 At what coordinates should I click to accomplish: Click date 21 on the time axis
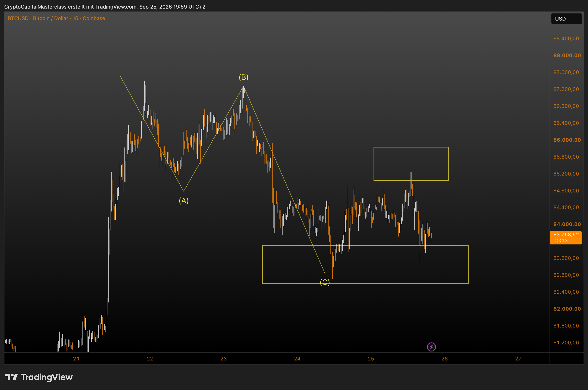click(x=76, y=359)
